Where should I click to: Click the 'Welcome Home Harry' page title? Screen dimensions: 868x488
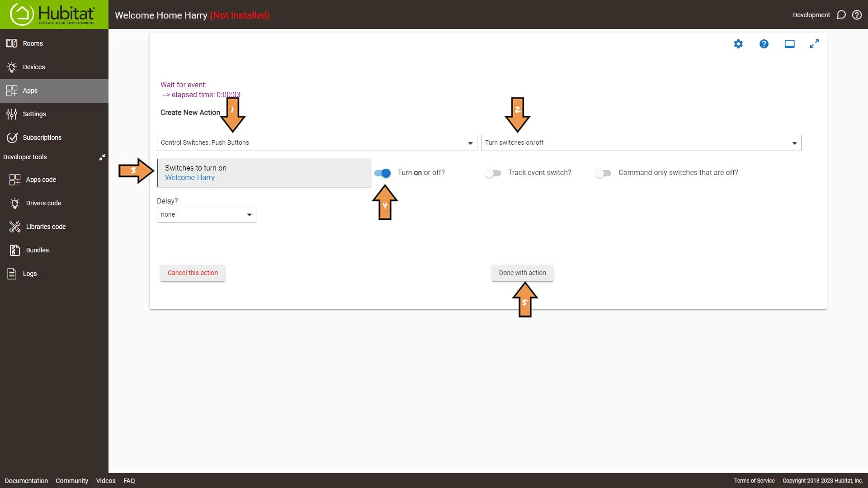point(161,15)
